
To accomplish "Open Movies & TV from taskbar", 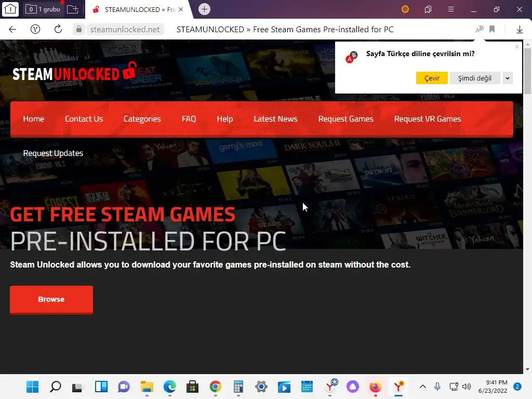I will [284, 387].
